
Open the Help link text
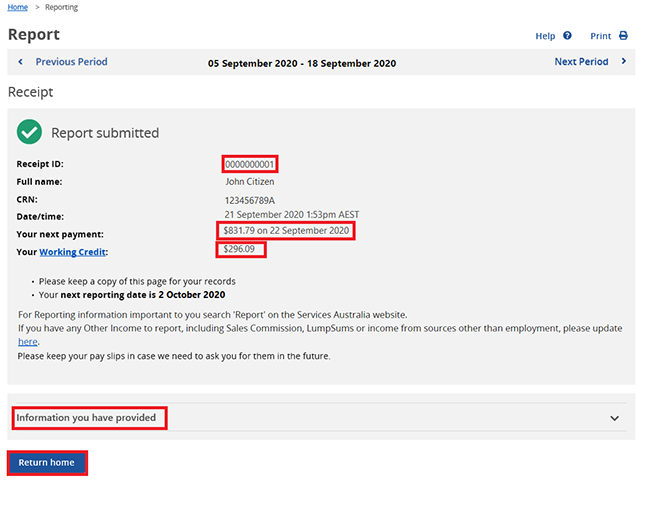tap(545, 36)
